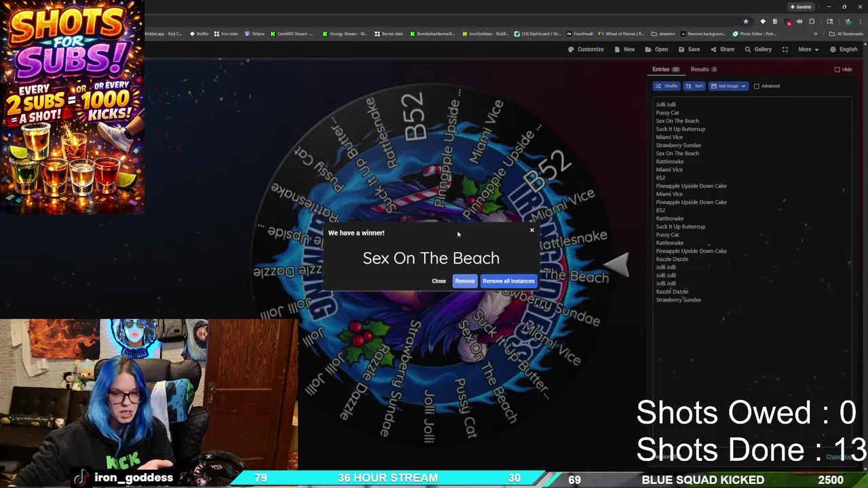This screenshot has width=868, height=488.
Task: Switch to the Results tab
Action: click(704, 69)
